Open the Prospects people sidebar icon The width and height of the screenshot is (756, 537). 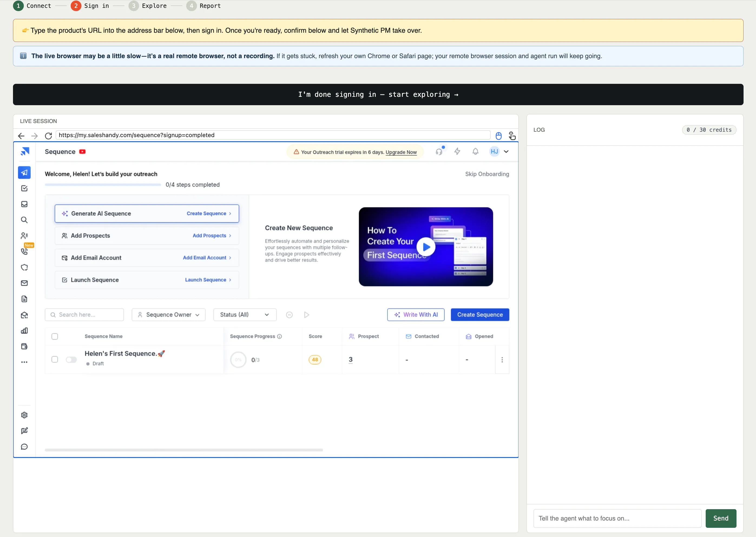coord(24,236)
